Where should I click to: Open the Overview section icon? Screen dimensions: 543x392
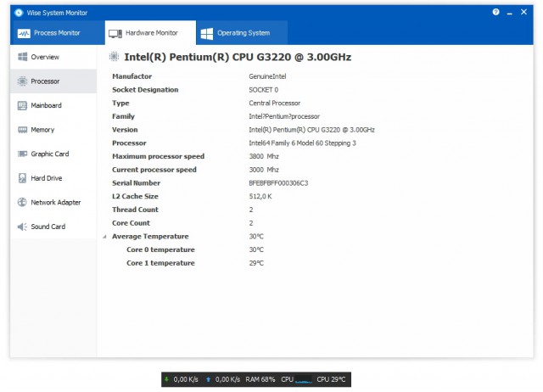point(23,57)
